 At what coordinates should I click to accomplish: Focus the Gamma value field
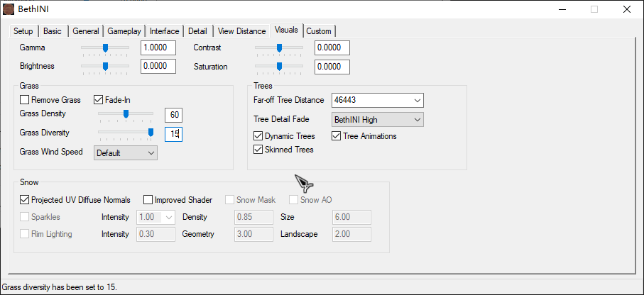point(158,48)
